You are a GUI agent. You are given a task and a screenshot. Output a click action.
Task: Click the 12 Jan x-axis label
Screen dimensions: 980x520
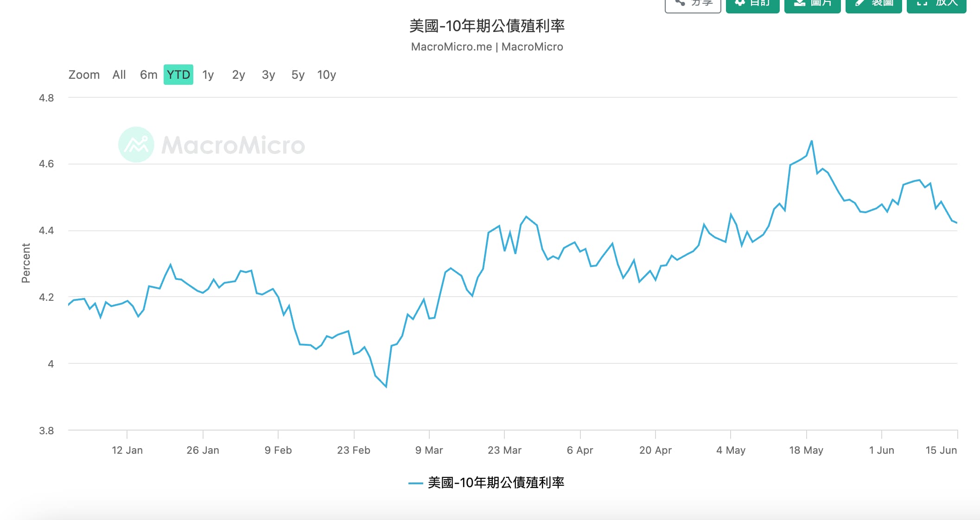click(127, 450)
